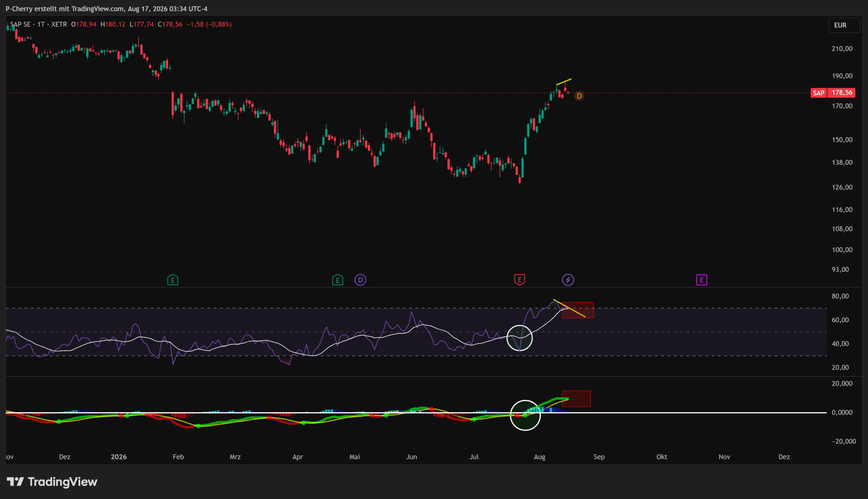Click the 108,00 price axis label

(x=842, y=228)
